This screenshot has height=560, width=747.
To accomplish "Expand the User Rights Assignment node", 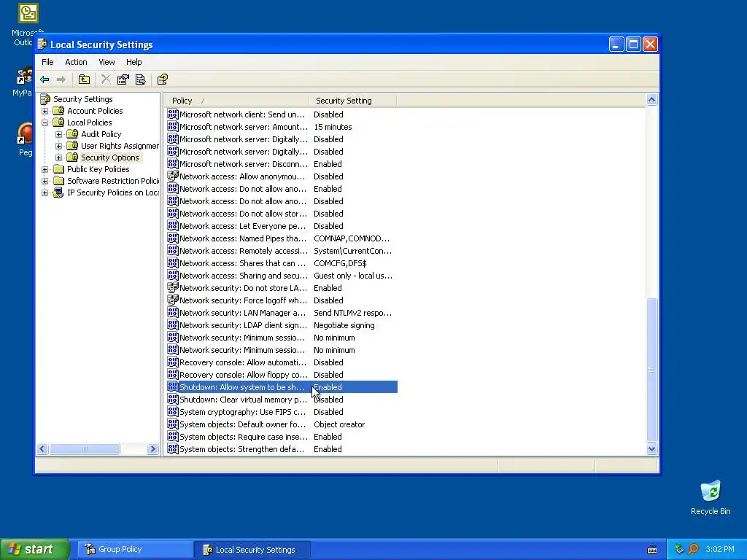I will tap(58, 146).
